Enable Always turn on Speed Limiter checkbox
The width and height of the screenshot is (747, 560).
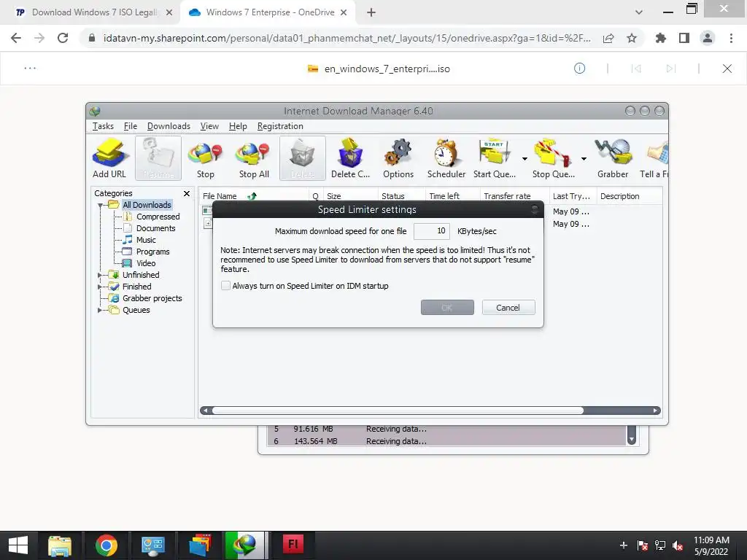pyautogui.click(x=226, y=286)
